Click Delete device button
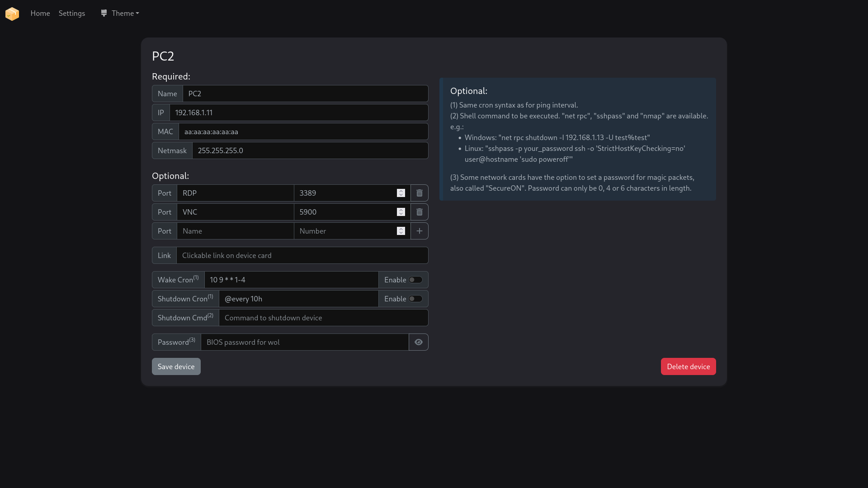This screenshot has width=868, height=488. tap(688, 366)
